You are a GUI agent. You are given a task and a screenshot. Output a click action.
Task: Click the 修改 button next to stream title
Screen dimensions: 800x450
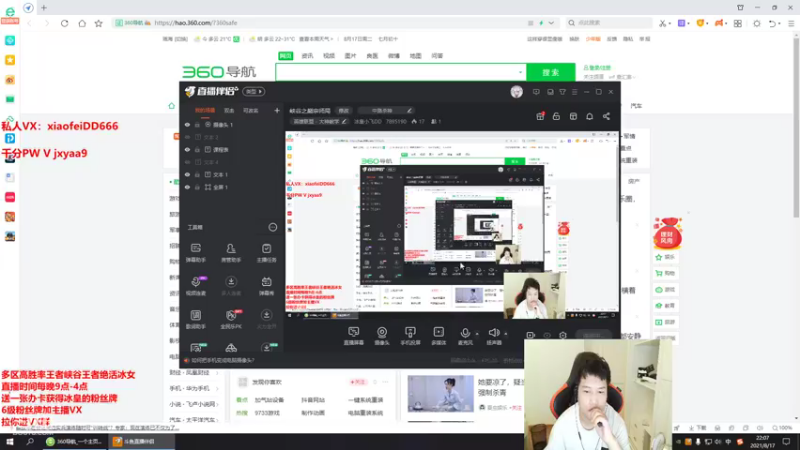point(343,110)
